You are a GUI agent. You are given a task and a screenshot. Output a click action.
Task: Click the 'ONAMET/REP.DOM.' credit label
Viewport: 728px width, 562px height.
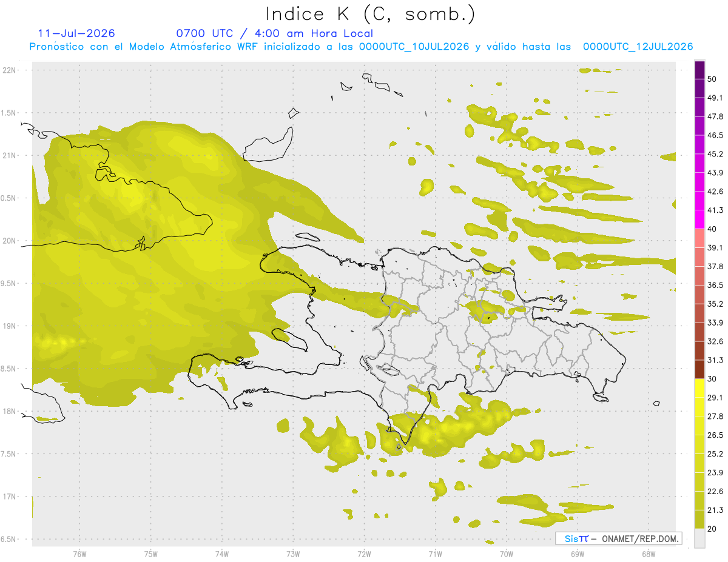(640, 538)
